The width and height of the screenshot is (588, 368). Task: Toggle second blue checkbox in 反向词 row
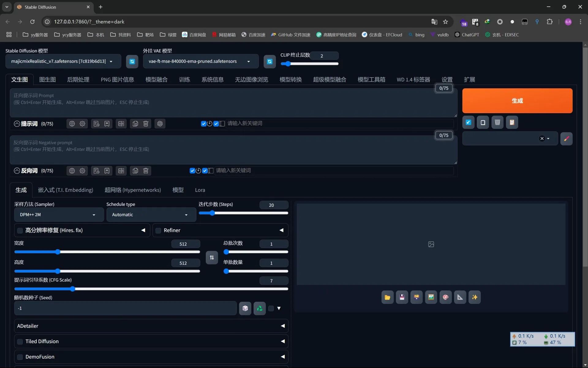point(205,171)
